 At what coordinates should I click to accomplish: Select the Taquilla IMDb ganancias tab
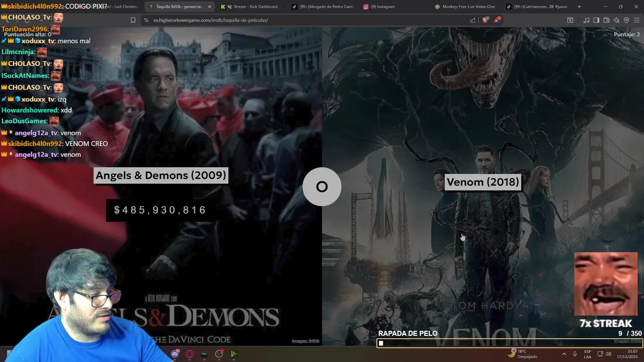click(179, 7)
